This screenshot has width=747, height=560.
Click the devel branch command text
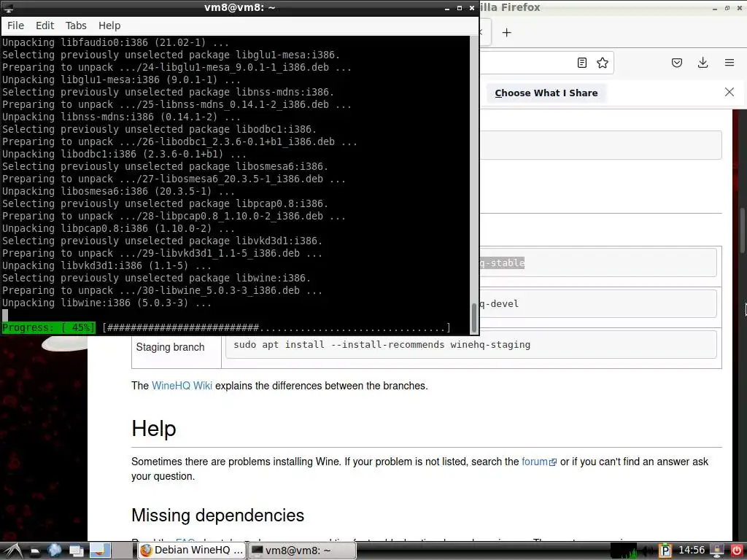pos(500,304)
